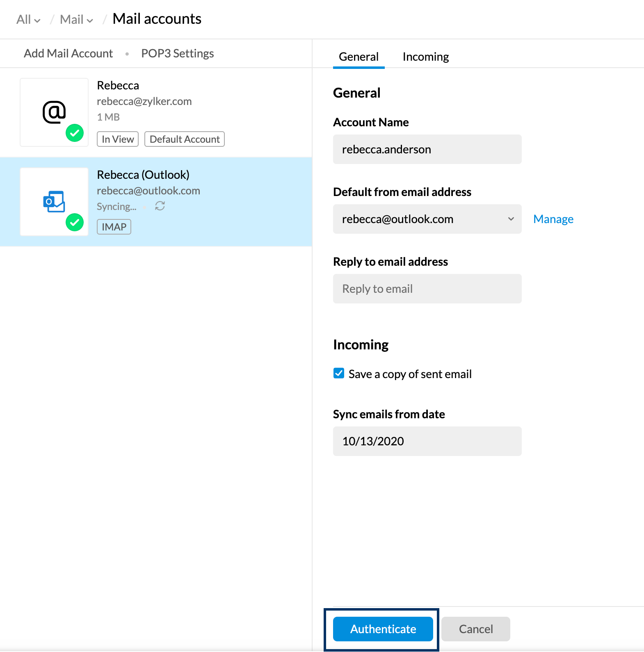644x652 pixels.
Task: Expand the Mail breadcrumb dropdown
Action: 76,20
